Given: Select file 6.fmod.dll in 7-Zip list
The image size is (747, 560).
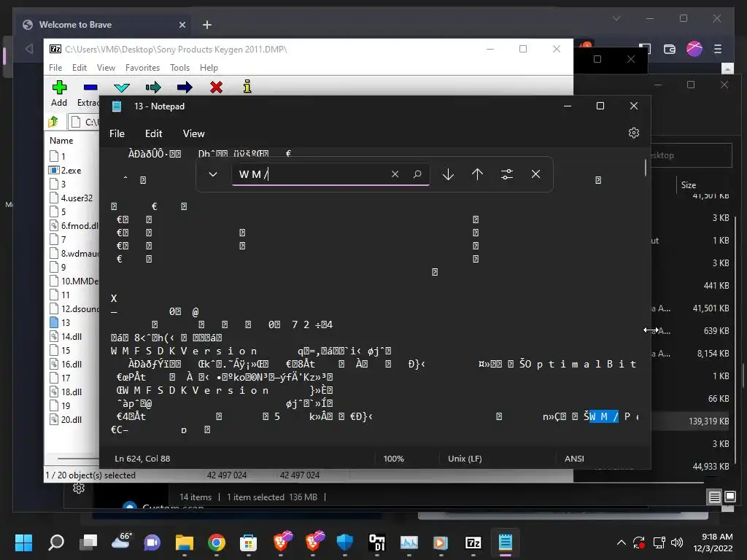Looking at the screenshot, I should 74,226.
